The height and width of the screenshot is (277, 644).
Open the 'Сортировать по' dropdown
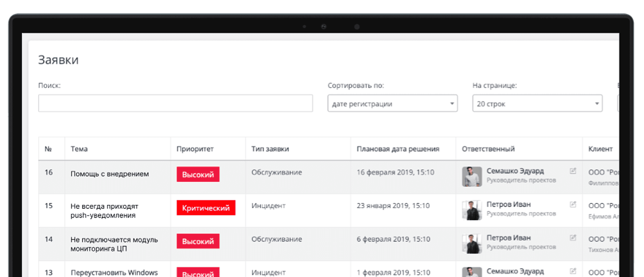(x=392, y=103)
